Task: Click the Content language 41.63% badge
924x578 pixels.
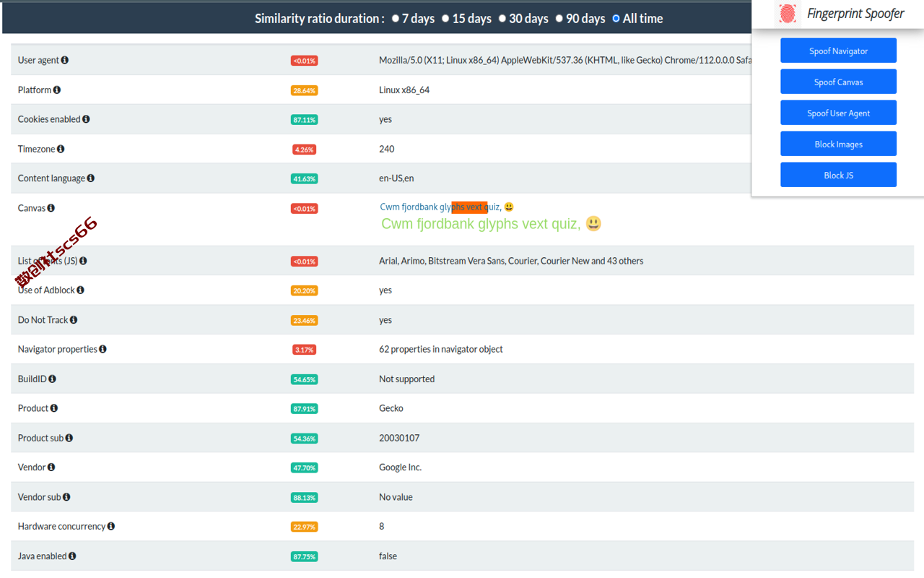Action: point(304,178)
